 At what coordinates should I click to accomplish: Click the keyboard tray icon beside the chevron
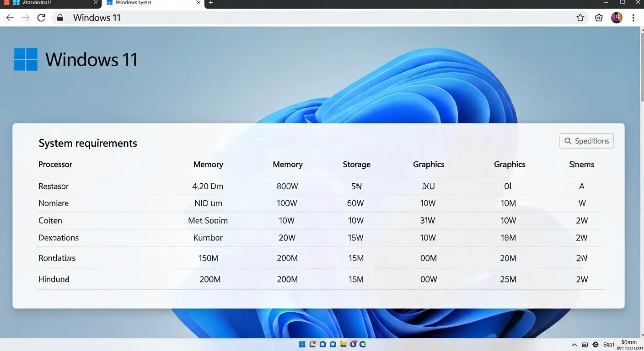click(585, 345)
